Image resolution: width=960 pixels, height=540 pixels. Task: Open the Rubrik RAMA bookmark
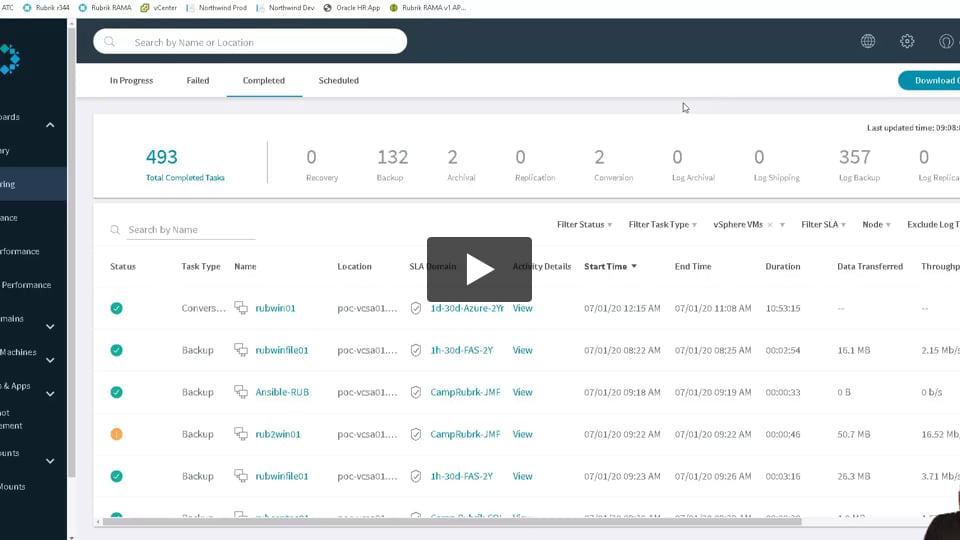point(105,8)
